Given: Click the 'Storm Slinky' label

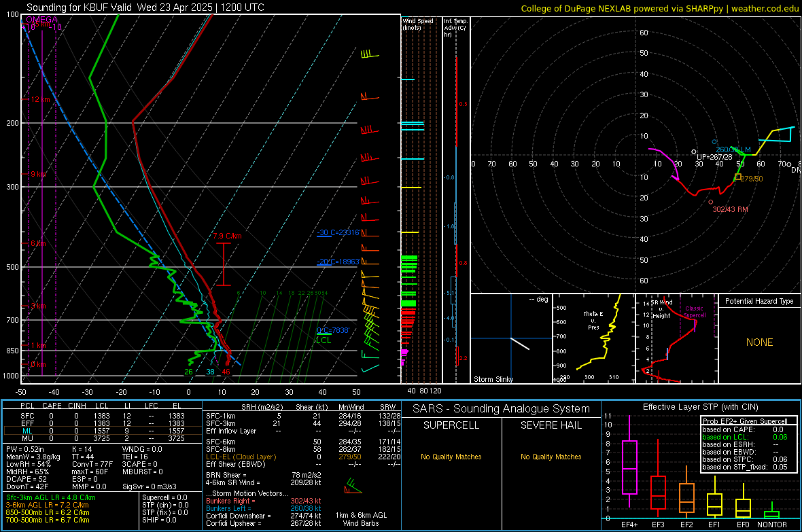Looking at the screenshot, I should (x=493, y=379).
